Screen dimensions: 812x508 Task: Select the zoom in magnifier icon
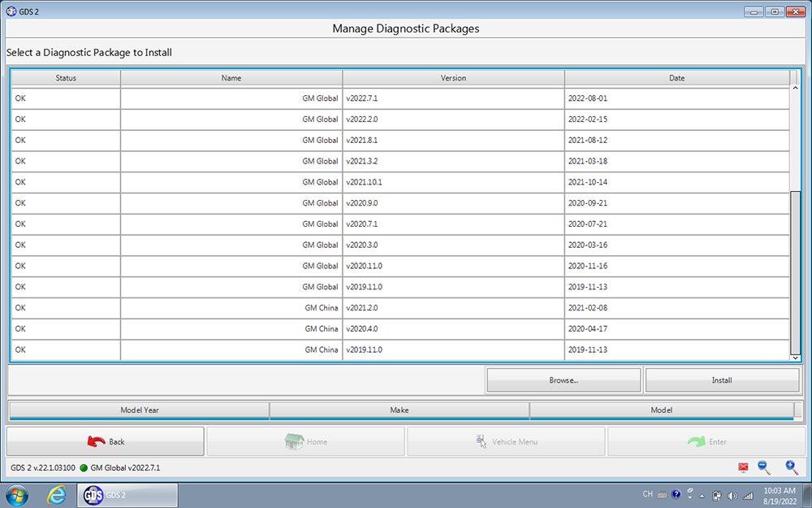tap(792, 467)
